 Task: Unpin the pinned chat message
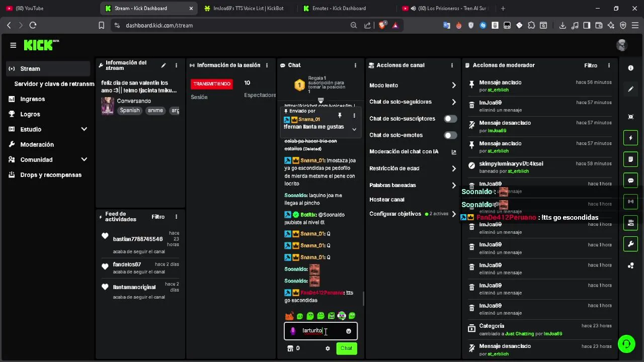pos(340,116)
